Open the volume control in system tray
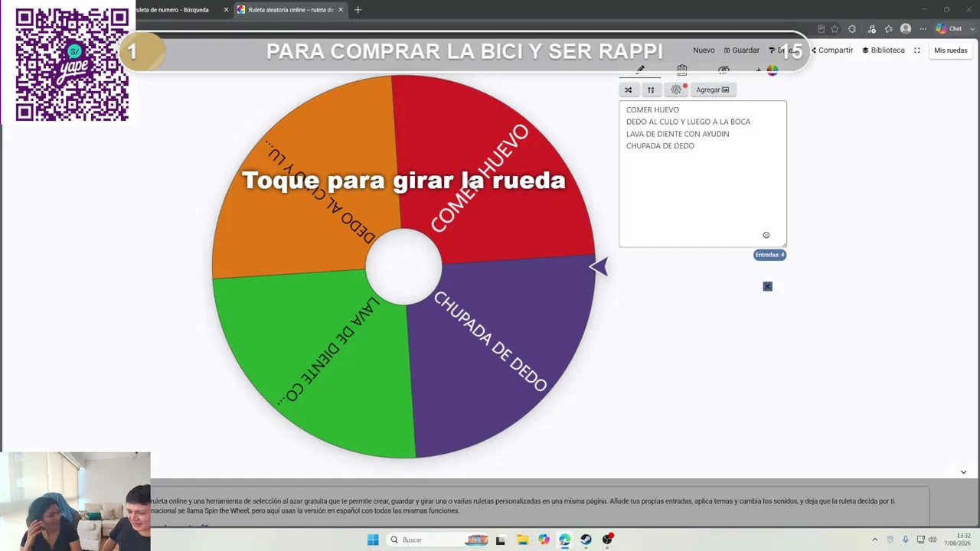 (x=933, y=540)
